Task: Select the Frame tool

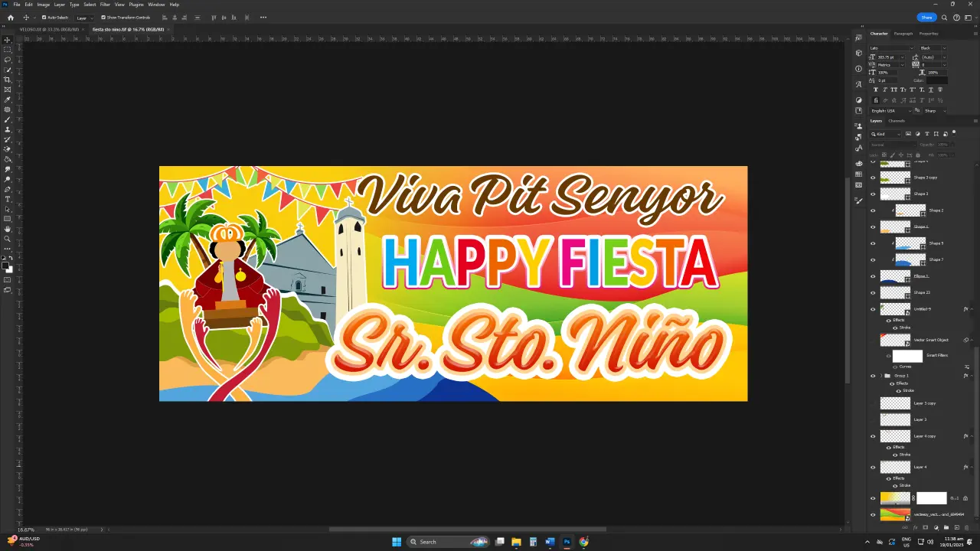Action: point(8,90)
